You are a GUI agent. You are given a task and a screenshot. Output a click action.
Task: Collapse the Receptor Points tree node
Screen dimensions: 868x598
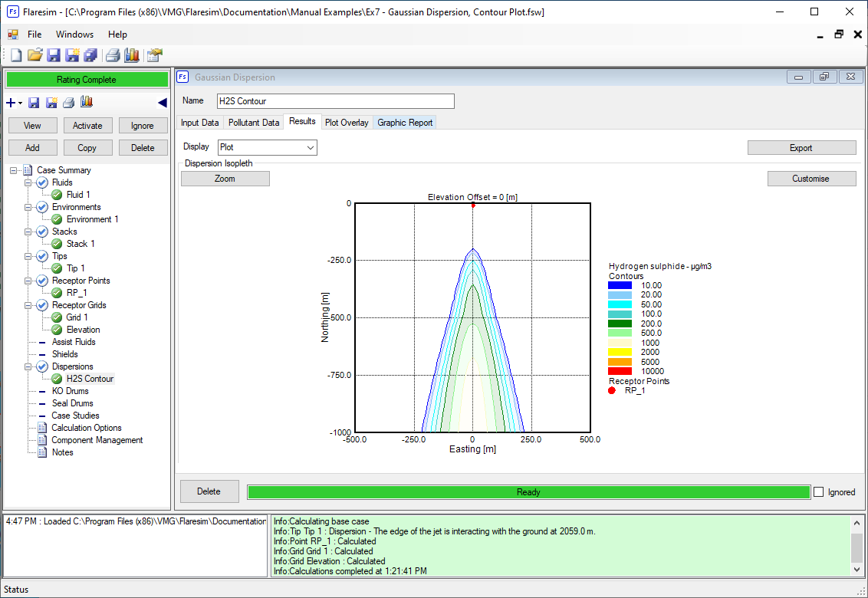coord(28,281)
